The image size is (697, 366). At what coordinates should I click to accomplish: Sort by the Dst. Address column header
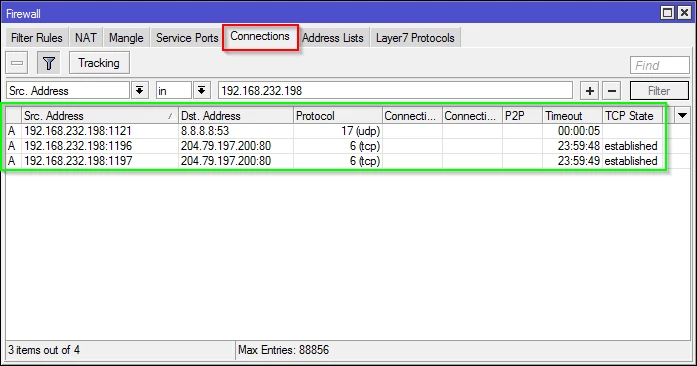point(236,116)
